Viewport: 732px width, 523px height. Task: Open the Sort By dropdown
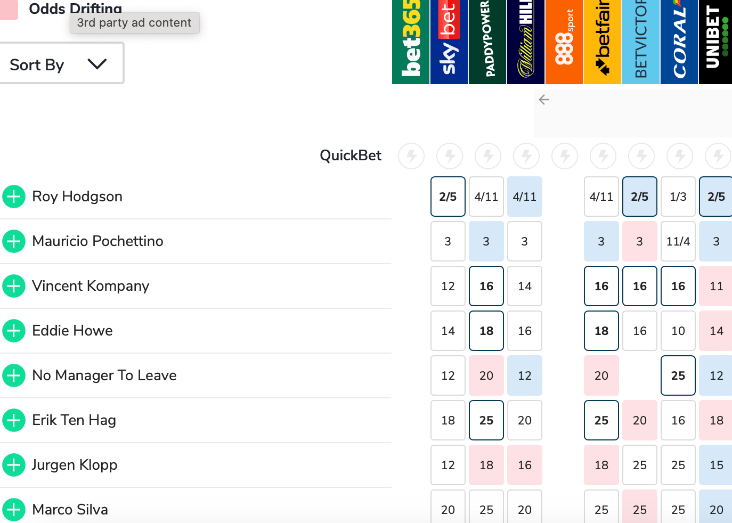click(x=60, y=64)
